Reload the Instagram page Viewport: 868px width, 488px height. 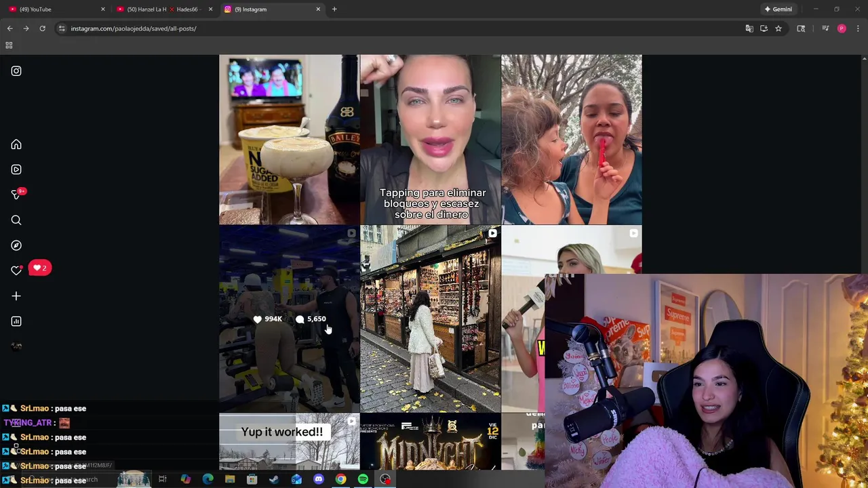tap(42, 28)
